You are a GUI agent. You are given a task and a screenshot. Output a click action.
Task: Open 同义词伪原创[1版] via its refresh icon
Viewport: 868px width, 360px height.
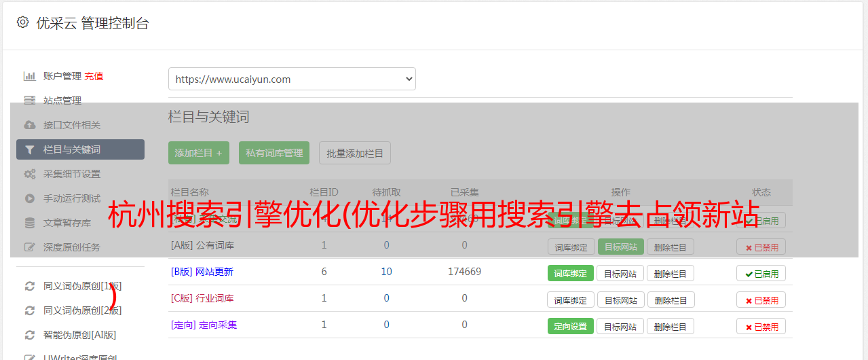pos(29,286)
